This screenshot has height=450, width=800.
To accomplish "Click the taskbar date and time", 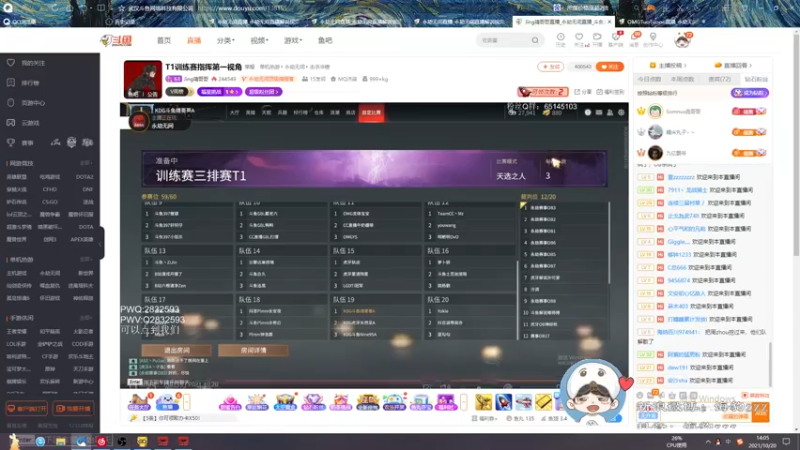I will pyautogui.click(x=762, y=441).
